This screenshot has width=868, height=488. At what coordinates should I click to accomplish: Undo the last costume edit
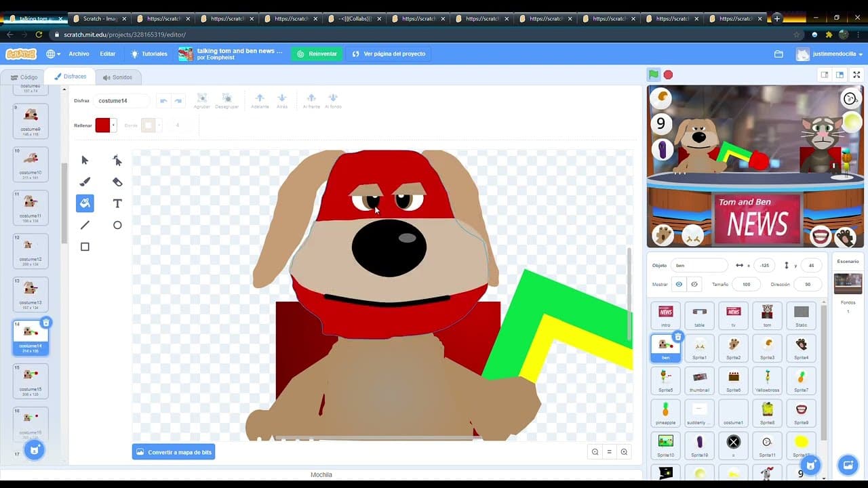(x=163, y=101)
